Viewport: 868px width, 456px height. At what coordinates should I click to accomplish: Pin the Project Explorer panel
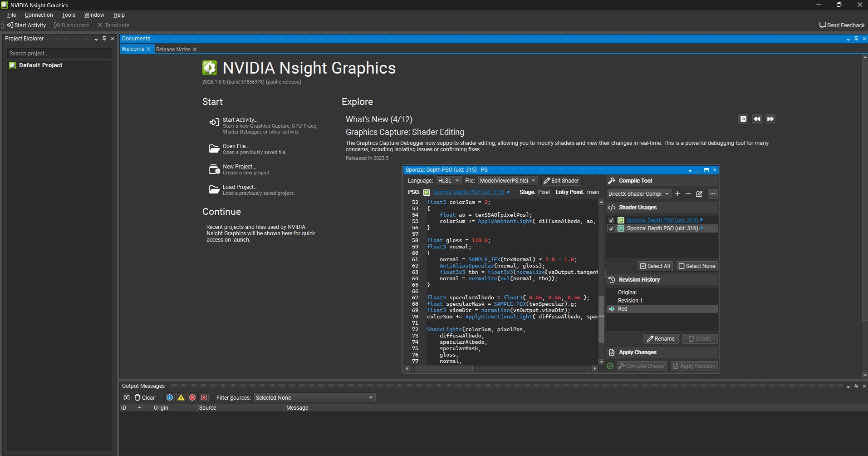click(104, 39)
